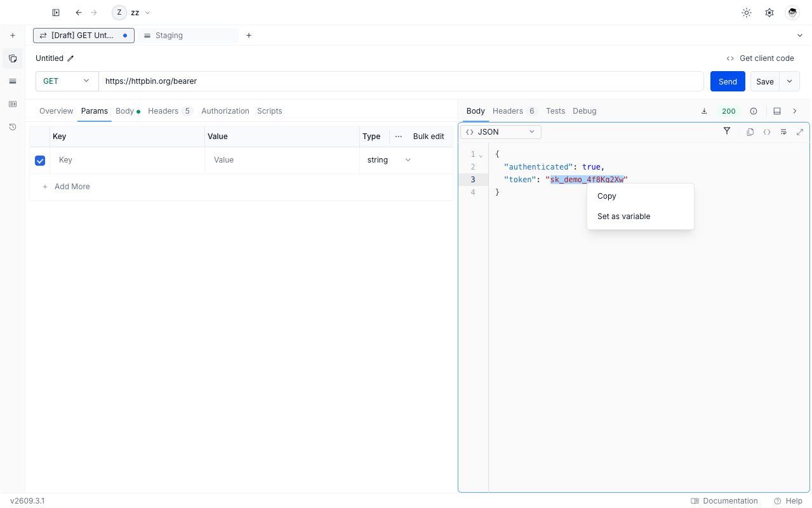The image size is (812, 508).
Task: Switch to the request Body tab
Action: tap(127, 111)
